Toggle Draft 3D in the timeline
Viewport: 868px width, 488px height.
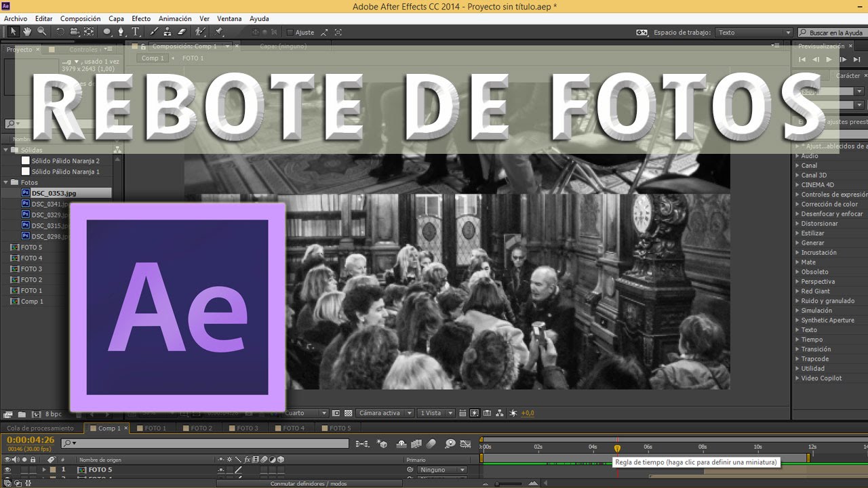point(382,444)
